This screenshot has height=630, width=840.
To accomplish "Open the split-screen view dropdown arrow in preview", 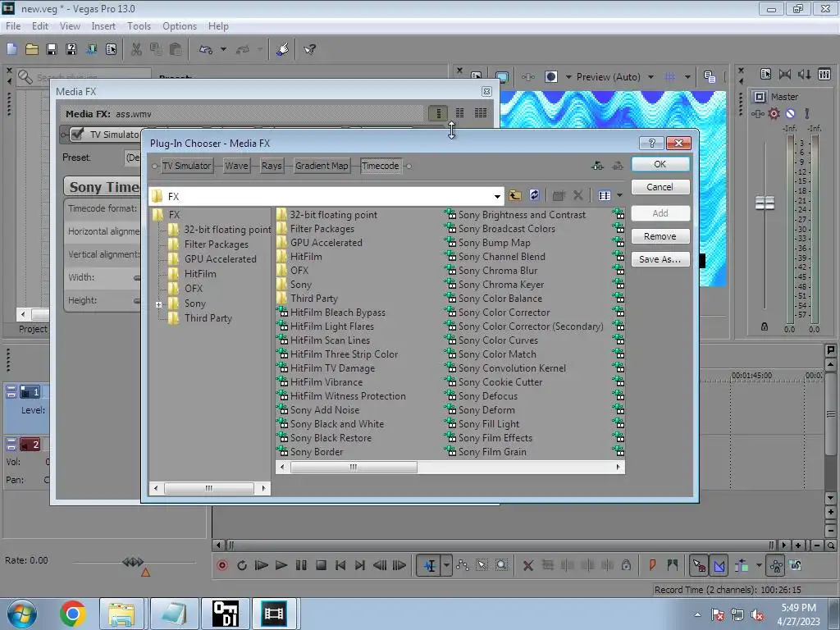I will (568, 76).
